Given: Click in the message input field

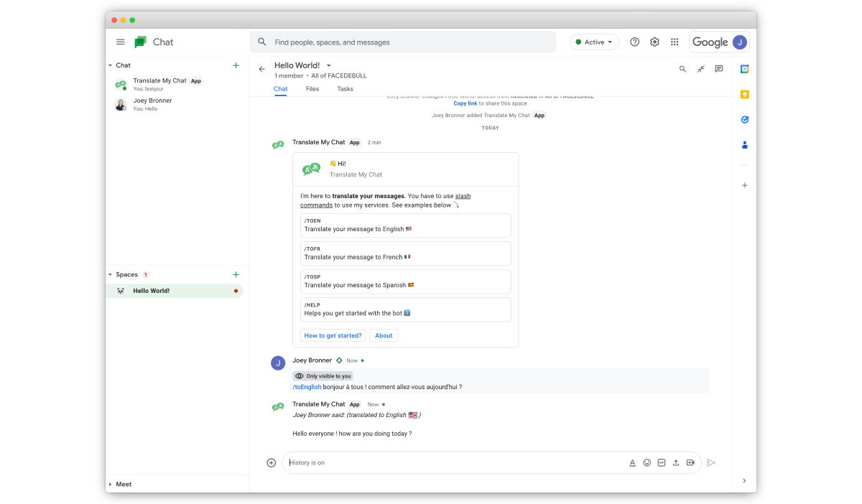Looking at the screenshot, I should 453,463.
